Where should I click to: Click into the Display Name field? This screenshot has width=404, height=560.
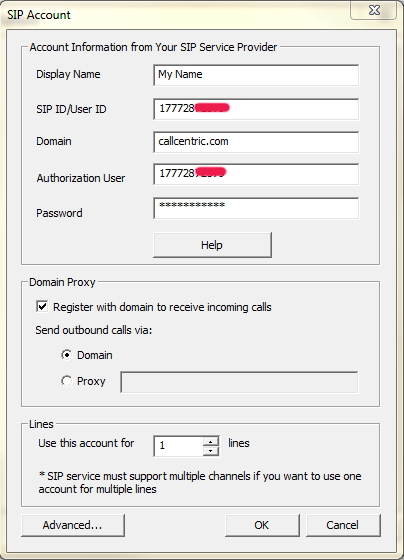[256, 75]
